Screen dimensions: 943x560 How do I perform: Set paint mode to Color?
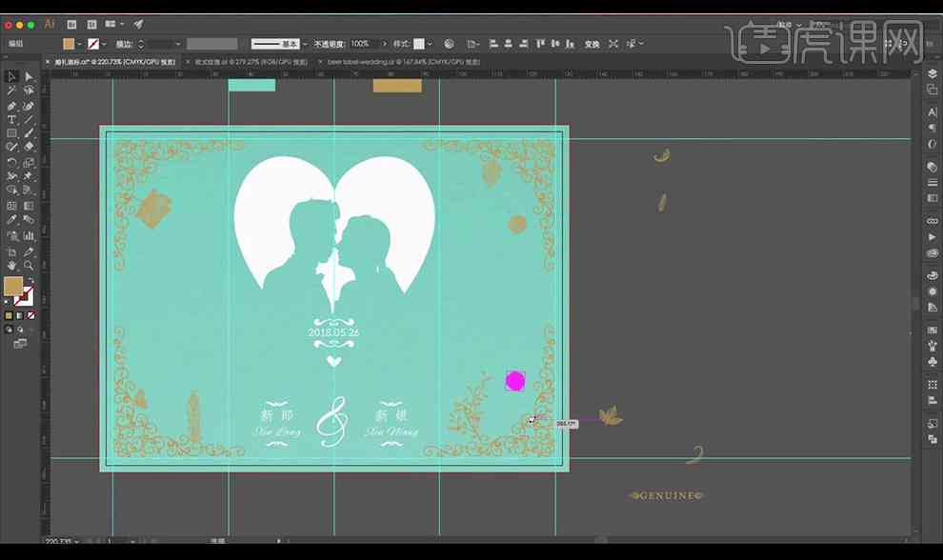pyautogui.click(x=9, y=315)
